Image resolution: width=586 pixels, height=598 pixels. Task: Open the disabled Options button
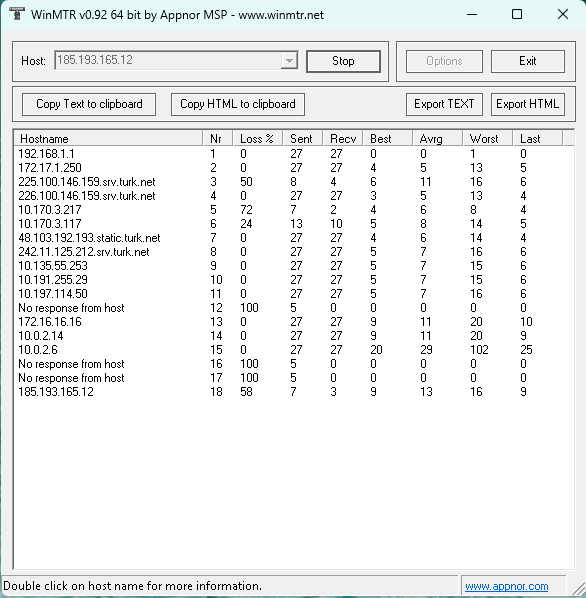point(444,61)
